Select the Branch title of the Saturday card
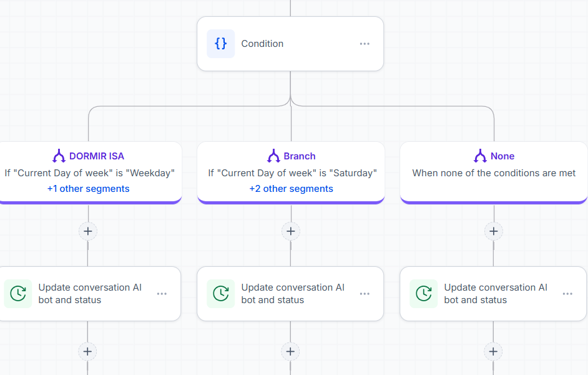This screenshot has width=588, height=375. (x=300, y=156)
